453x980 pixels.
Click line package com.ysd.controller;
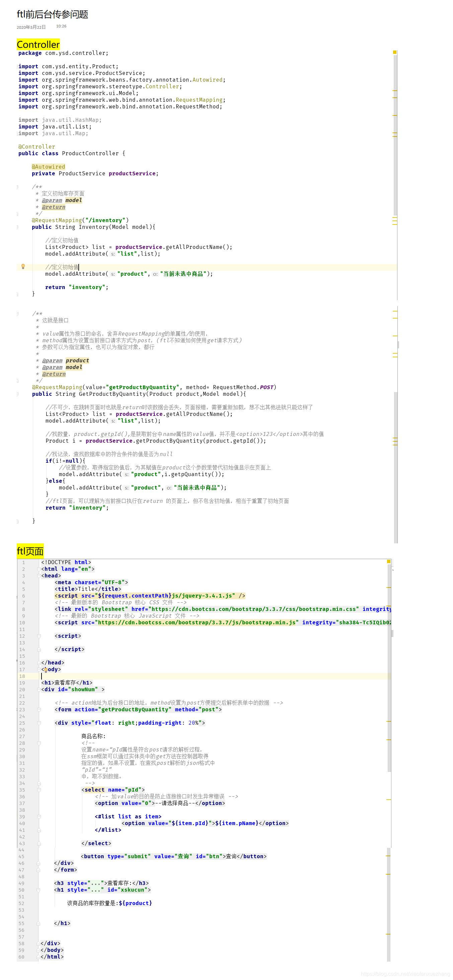pos(63,53)
